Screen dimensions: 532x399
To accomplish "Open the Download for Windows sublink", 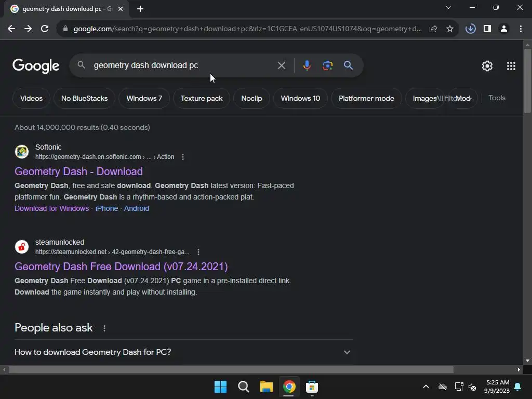I will [51, 208].
